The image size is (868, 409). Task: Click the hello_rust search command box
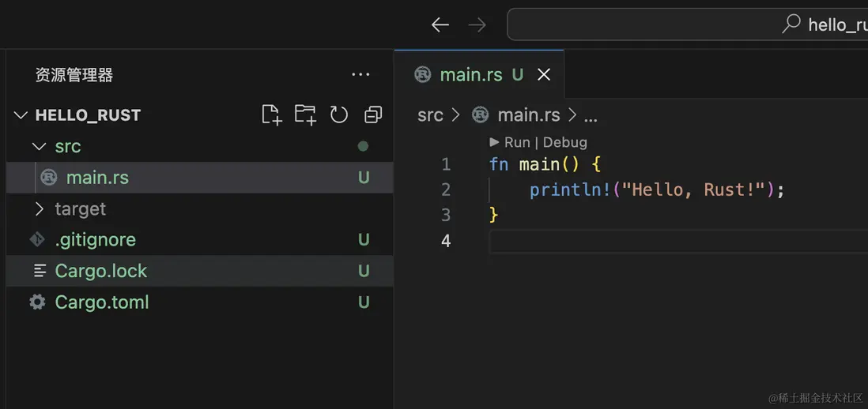pyautogui.click(x=688, y=25)
